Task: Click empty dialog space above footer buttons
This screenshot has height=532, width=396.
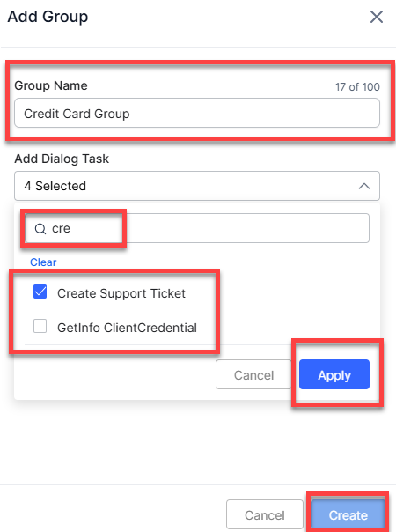Action: tap(198, 443)
